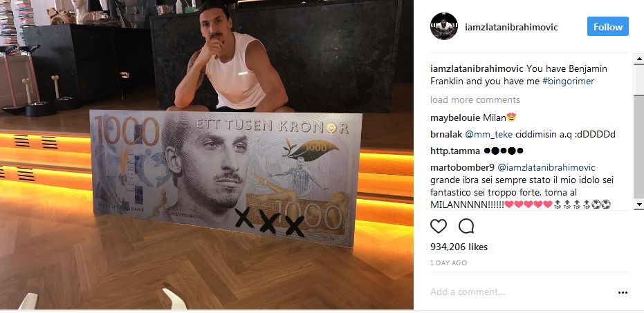Click the Add a comment field
644x313 pixels.
[x=522, y=292]
